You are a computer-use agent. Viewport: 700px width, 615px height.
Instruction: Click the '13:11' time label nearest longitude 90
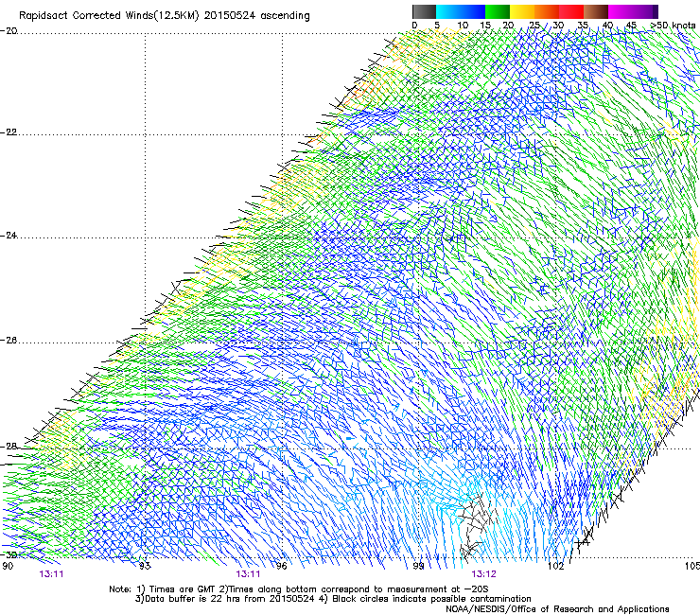[x=51, y=574]
